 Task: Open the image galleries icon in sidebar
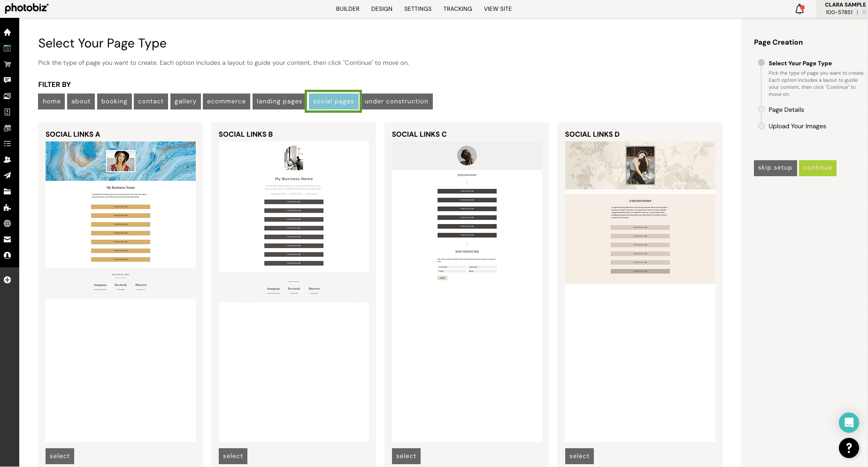(x=7, y=96)
